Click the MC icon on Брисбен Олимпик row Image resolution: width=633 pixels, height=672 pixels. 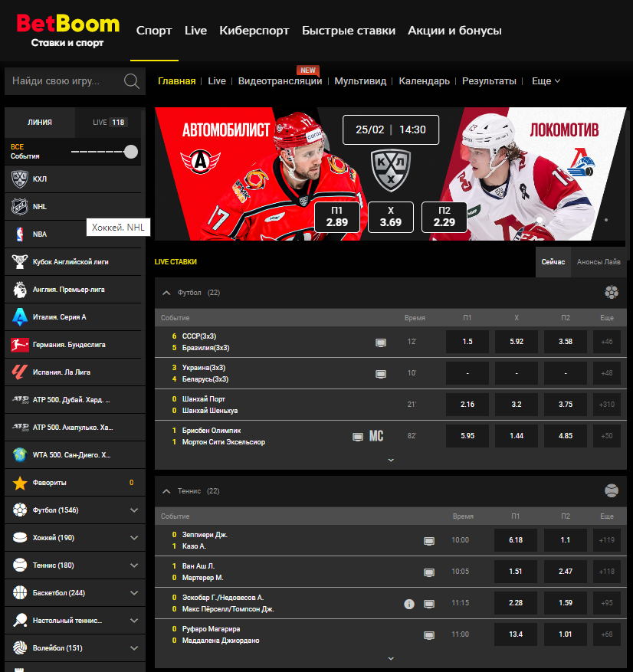click(x=376, y=436)
